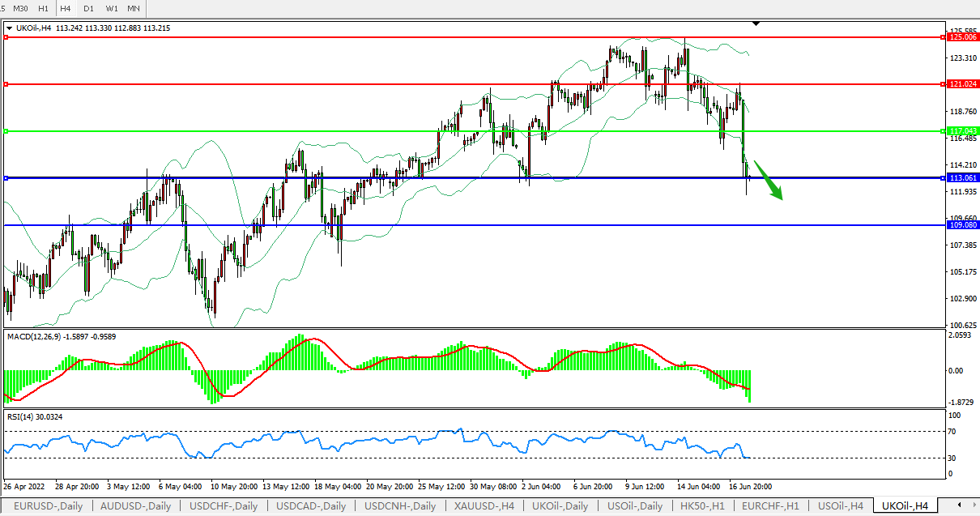Enable the D1 timeframe
Image resolution: width=980 pixels, height=516 pixels.
click(88, 8)
